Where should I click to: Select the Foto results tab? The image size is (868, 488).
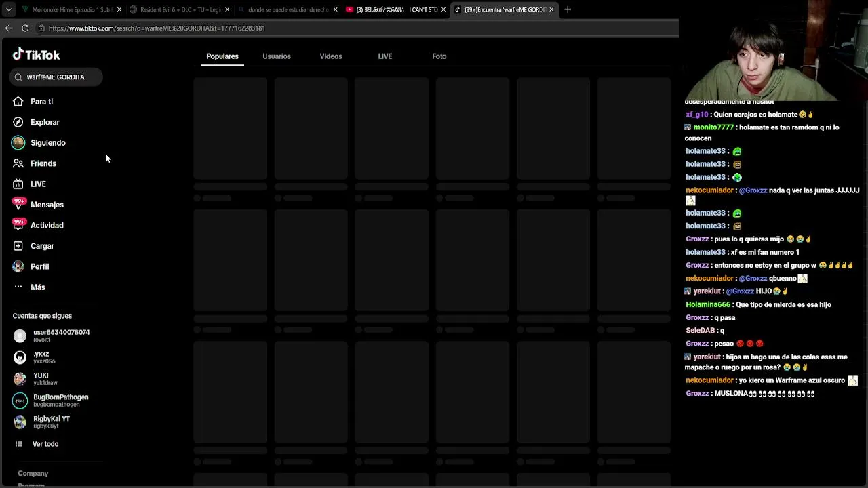(x=439, y=56)
